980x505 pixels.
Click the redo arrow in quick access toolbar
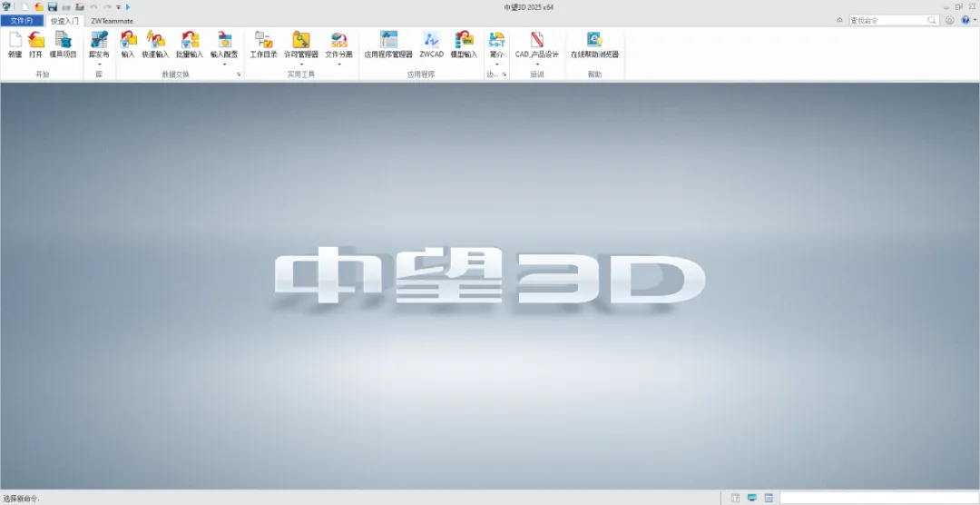coord(107,7)
